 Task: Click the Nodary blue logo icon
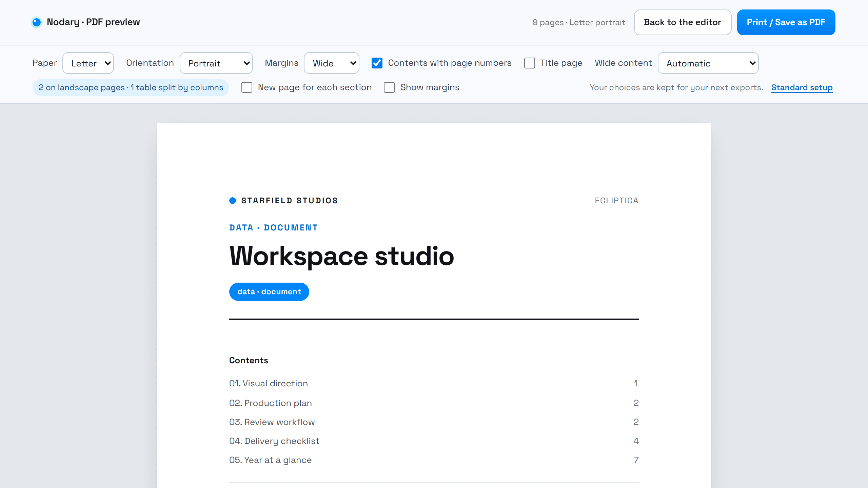click(x=37, y=22)
